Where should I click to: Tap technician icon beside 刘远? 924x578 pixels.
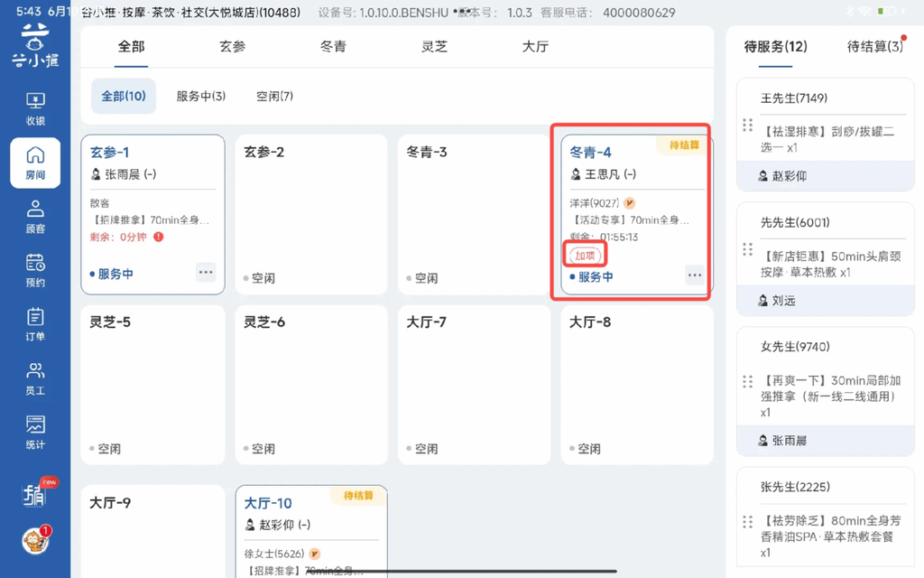tap(763, 300)
